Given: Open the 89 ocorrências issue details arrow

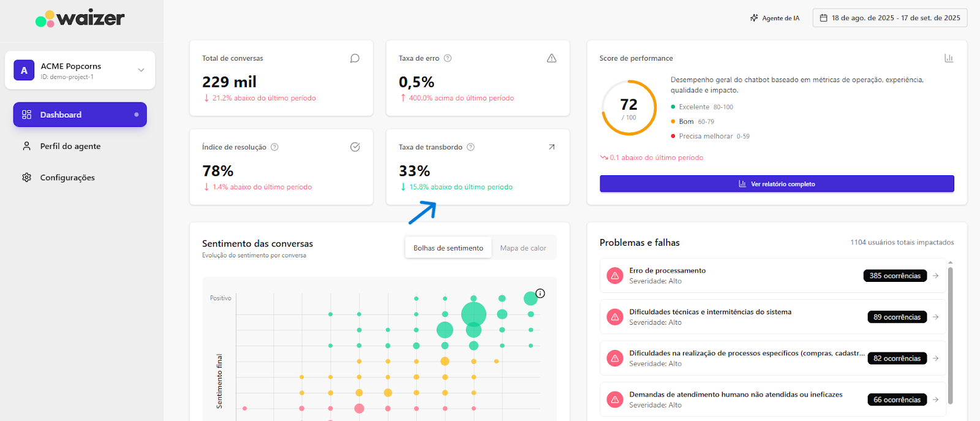Looking at the screenshot, I should pos(935,317).
